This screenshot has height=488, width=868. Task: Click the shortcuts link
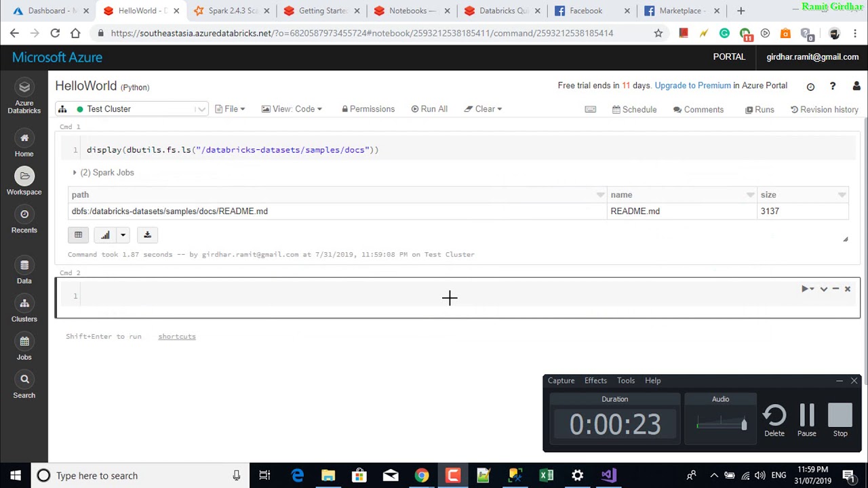tap(177, 336)
